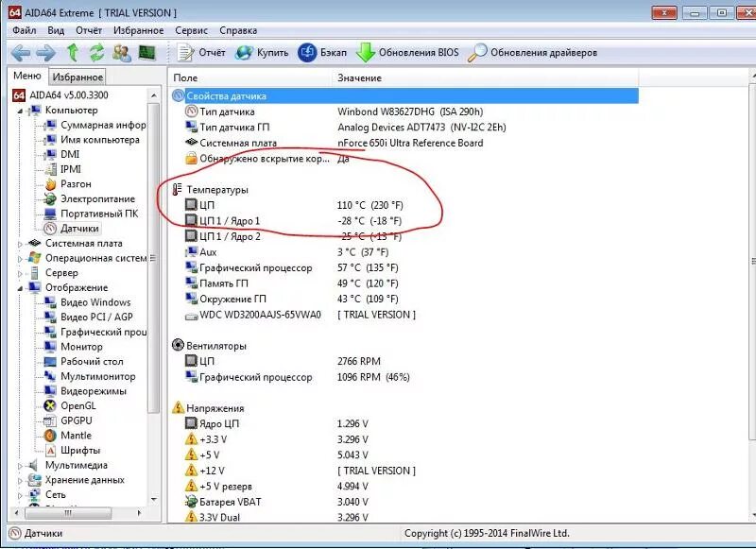The height and width of the screenshot is (549, 756).
Task: Select WDC WD3200AAJS-65VWA0 row
Action: (x=405, y=315)
